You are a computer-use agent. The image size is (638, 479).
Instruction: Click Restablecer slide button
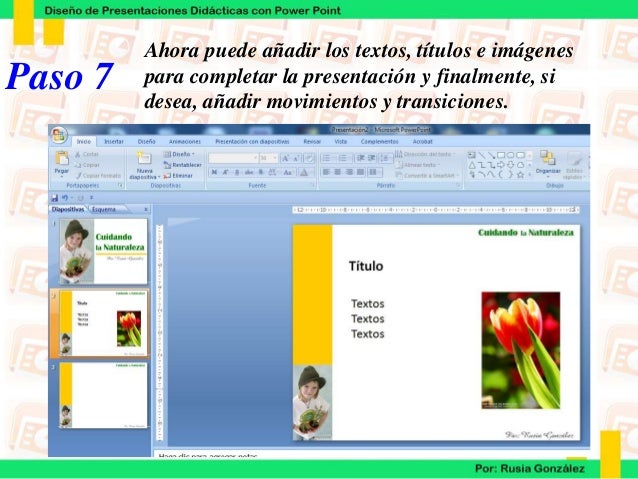(x=183, y=165)
